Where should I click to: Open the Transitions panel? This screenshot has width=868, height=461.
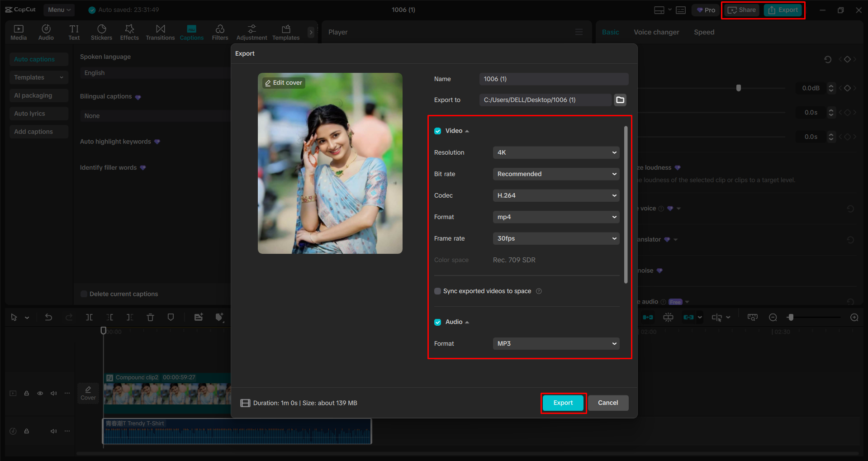[x=160, y=32]
